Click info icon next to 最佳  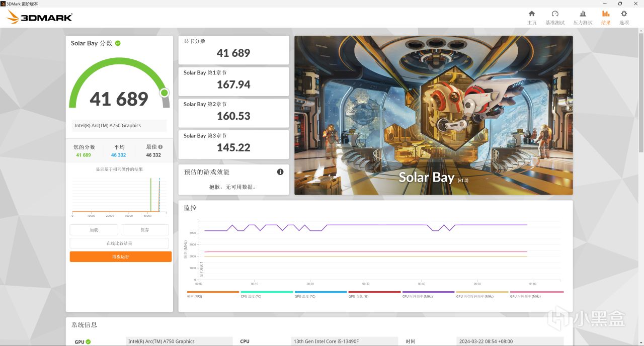[160, 147]
